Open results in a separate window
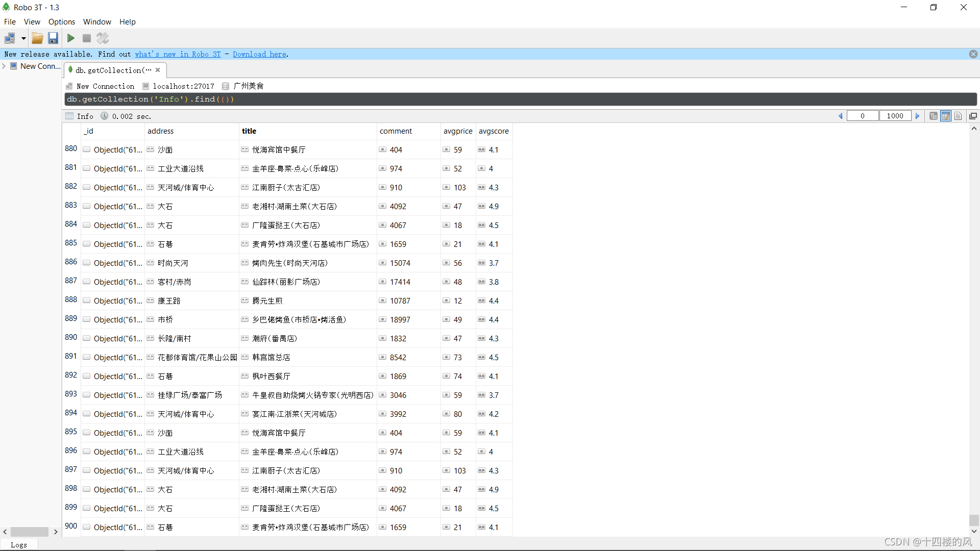The image size is (980, 551). tap(973, 116)
